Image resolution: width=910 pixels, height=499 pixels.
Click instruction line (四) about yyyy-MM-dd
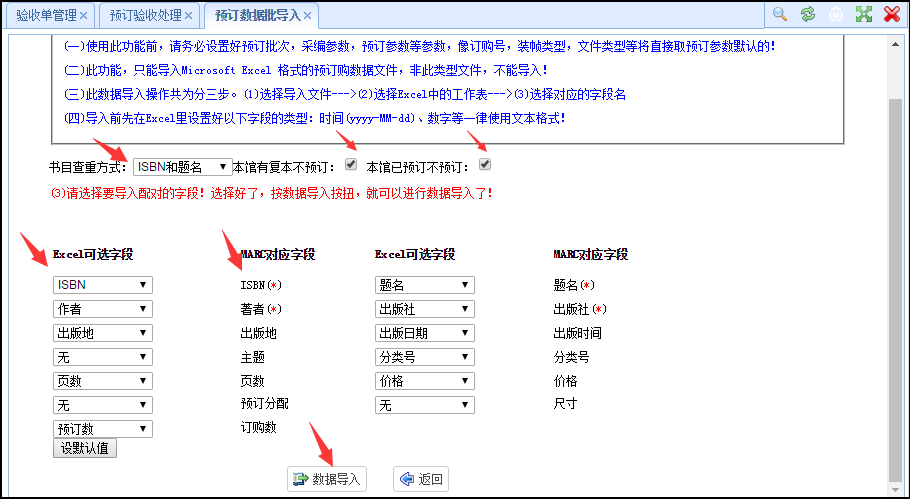pos(315,118)
